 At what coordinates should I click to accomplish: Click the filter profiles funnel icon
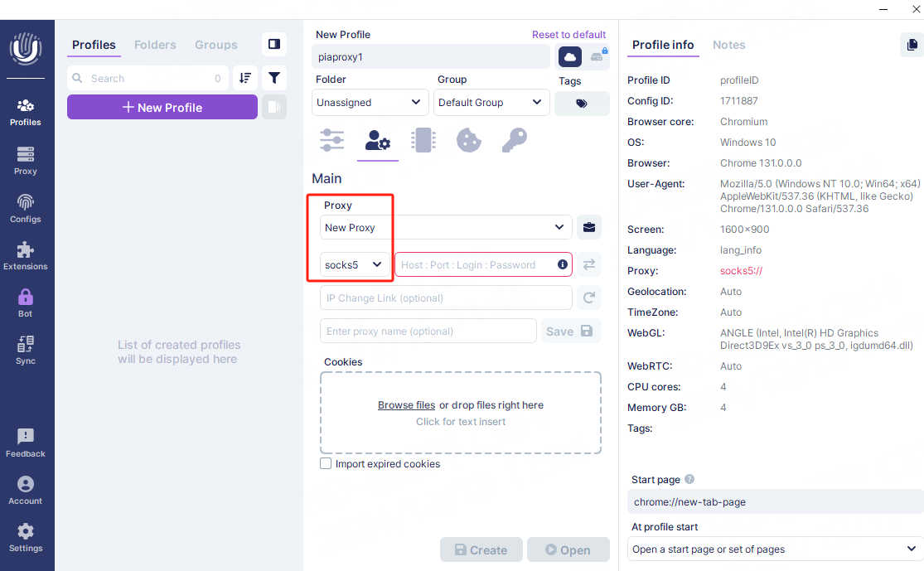pos(274,78)
